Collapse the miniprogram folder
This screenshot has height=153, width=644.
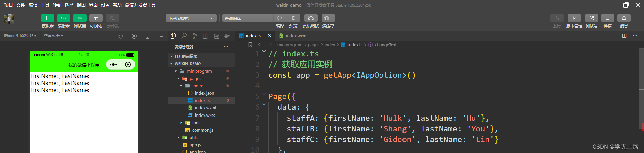201,71
